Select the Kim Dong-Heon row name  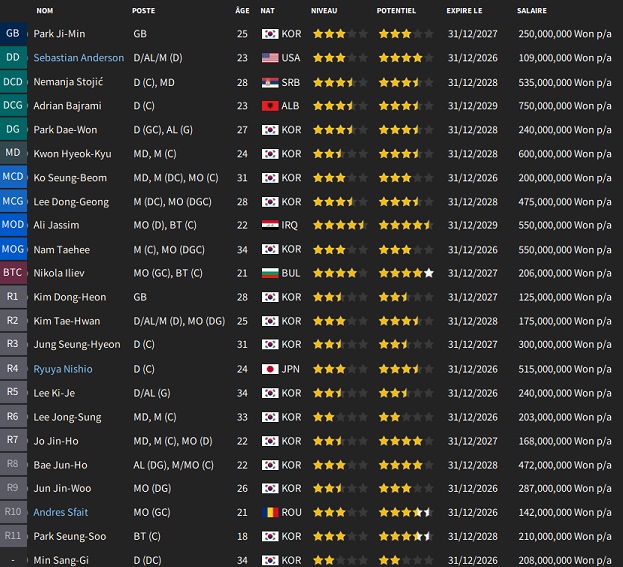[70, 297]
